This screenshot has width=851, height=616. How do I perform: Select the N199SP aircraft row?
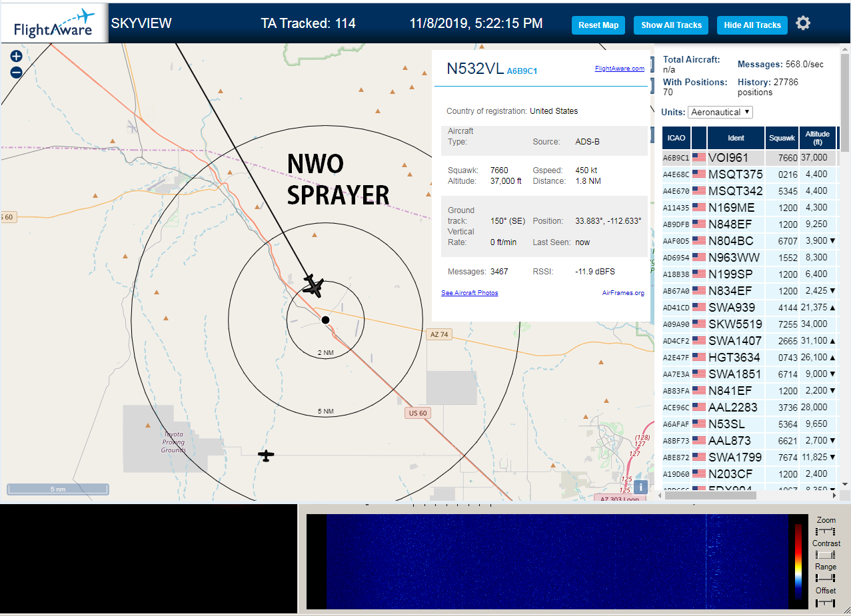pyautogui.click(x=750, y=274)
